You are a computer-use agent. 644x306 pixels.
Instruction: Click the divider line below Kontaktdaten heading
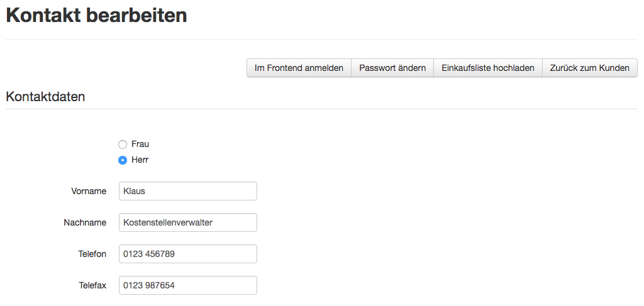pos(321,109)
